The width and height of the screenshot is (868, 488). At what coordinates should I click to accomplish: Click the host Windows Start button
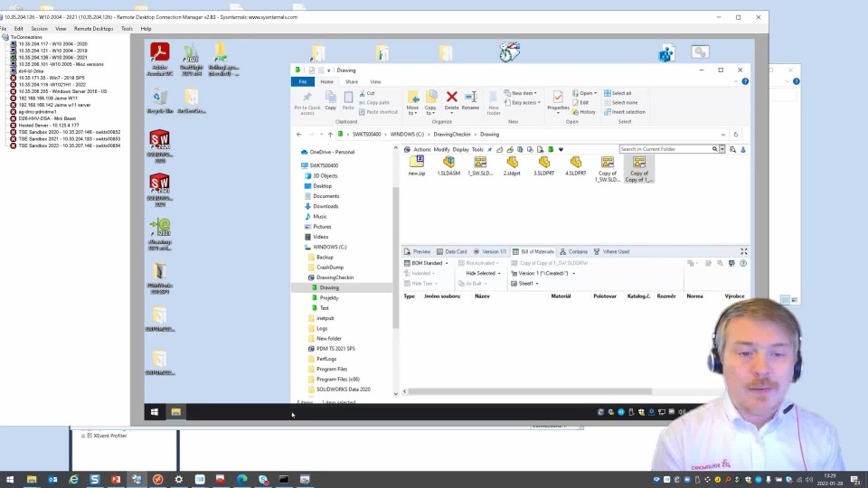coord(10,479)
